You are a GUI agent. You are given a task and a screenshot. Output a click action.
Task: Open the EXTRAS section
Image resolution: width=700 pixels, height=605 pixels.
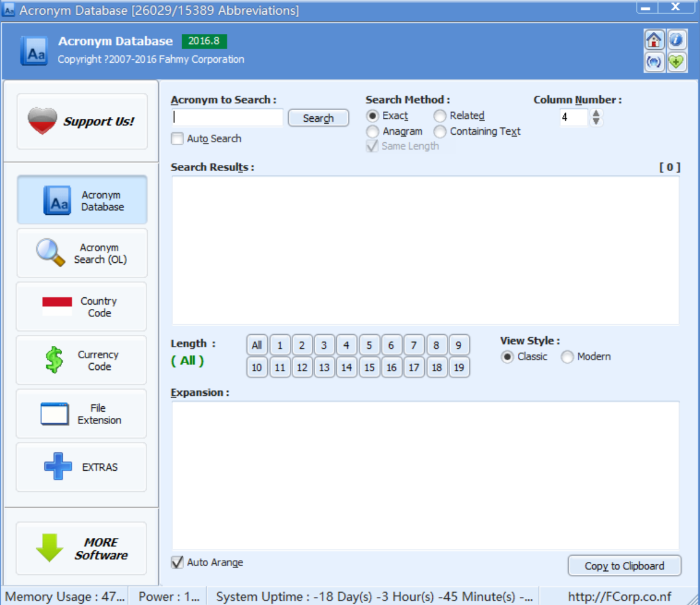pyautogui.click(x=81, y=467)
